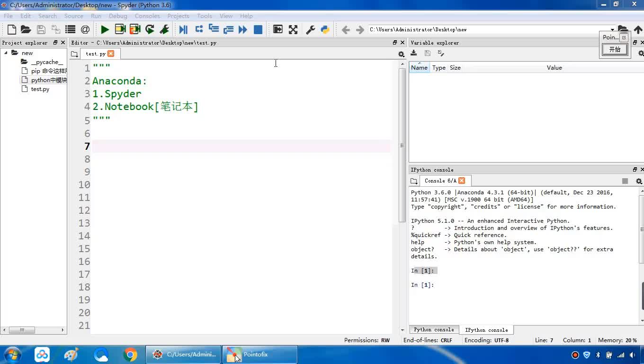This screenshot has height=364, width=644.
Task: Close the test.py editor tab
Action: point(111,54)
